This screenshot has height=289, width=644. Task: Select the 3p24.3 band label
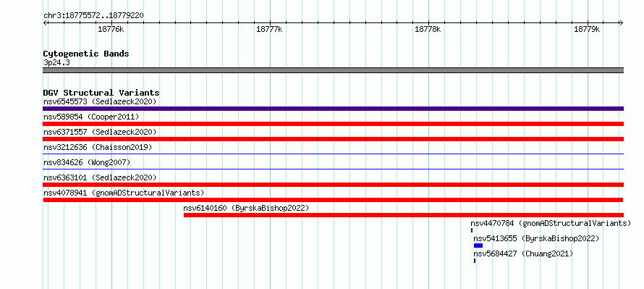tap(56, 63)
